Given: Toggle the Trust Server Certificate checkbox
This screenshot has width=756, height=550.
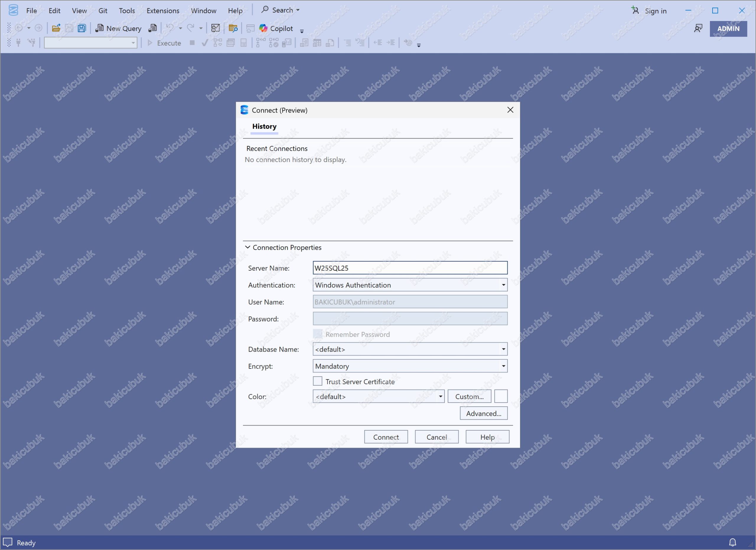Looking at the screenshot, I should click(317, 381).
